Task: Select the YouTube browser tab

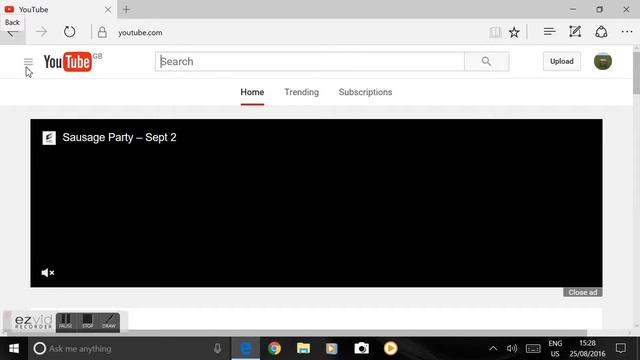Action: coord(58,9)
